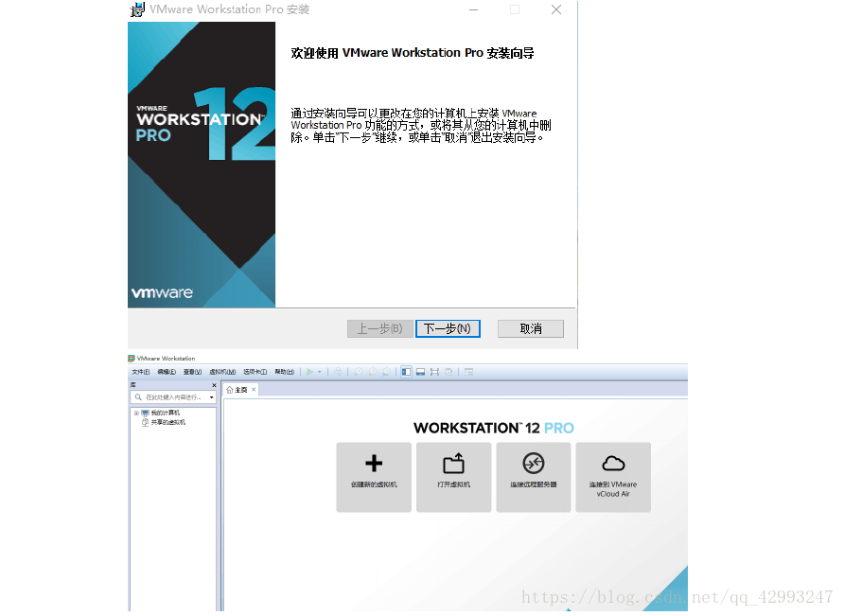844x616 pixels.
Task: Click the Unity mode toolbar icon
Action: tap(448, 372)
